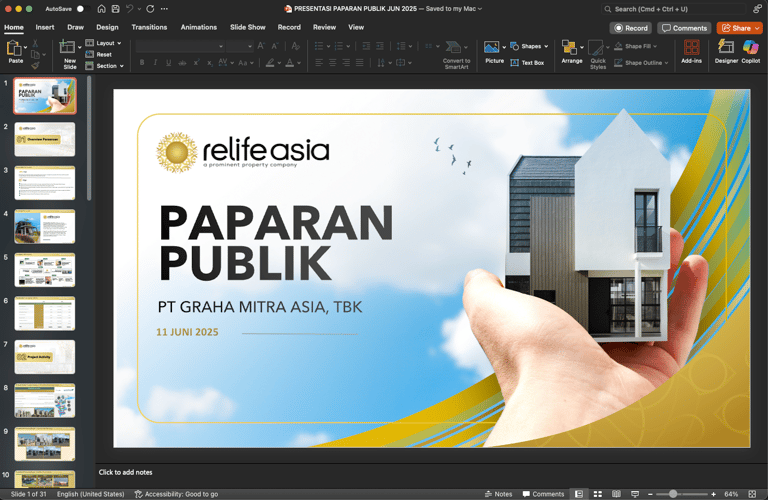Viewport: 768px width, 500px height.
Task: Click the Paste clipboard icon
Action: [14, 48]
